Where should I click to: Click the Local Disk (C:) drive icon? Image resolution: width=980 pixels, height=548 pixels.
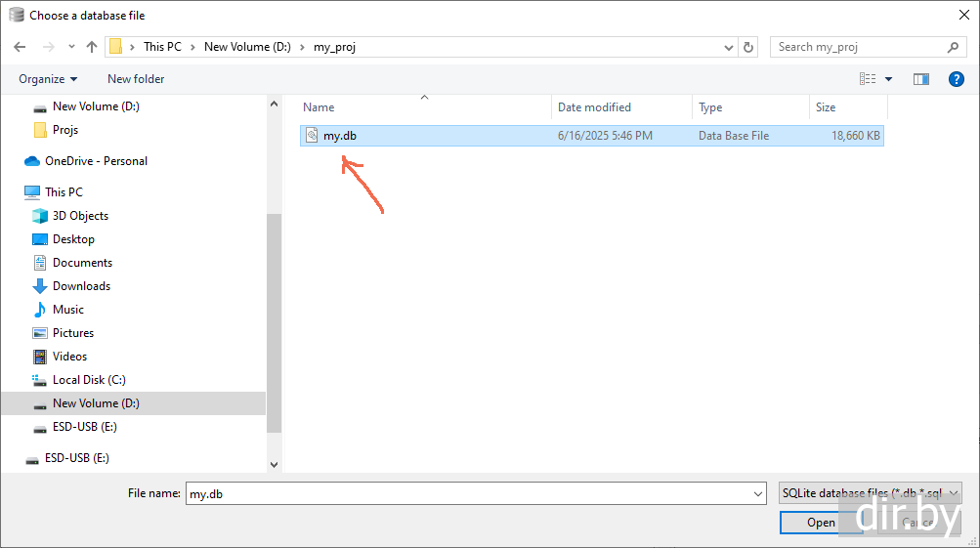(x=40, y=380)
